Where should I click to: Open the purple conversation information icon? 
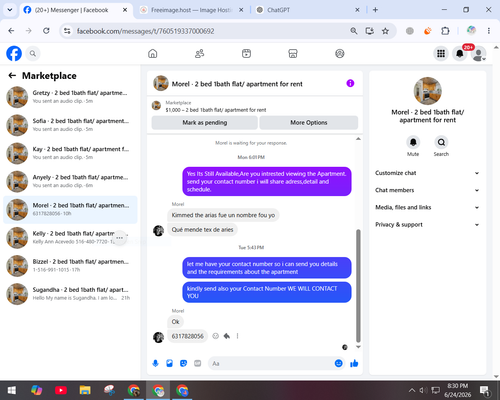coord(350,83)
